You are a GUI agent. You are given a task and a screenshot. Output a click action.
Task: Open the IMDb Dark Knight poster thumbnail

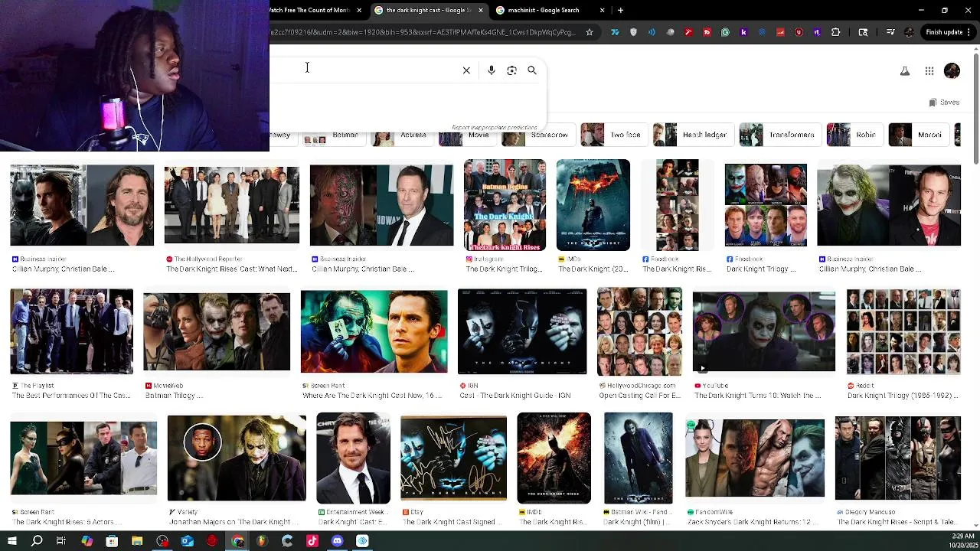593,205
